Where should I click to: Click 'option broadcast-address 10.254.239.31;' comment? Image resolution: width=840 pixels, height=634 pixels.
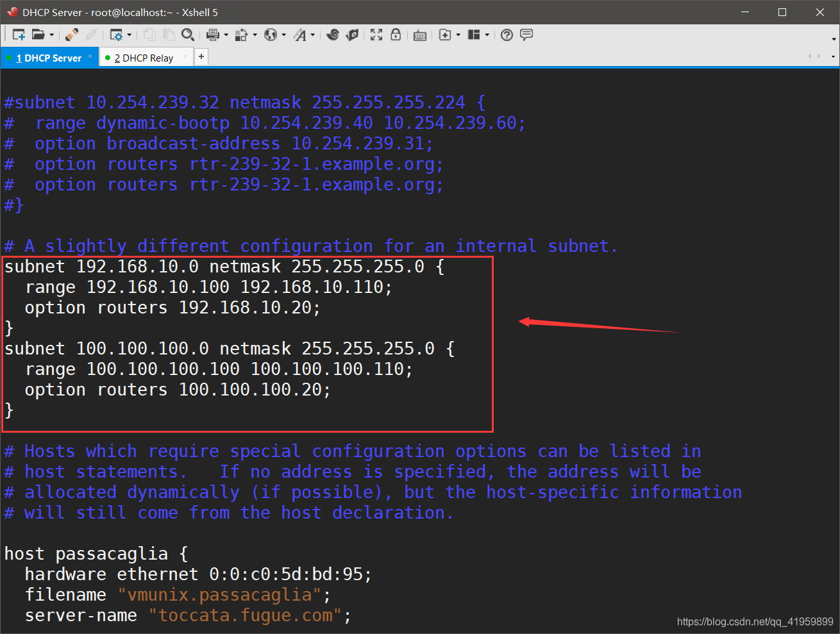[x=219, y=144]
